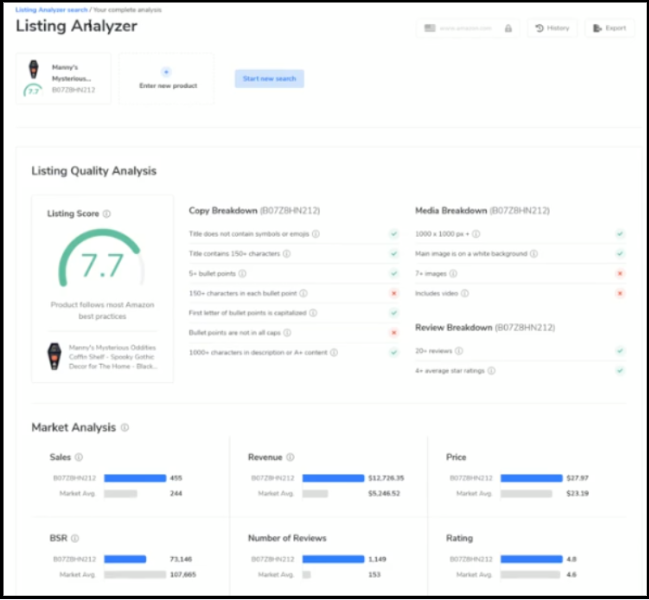The width and height of the screenshot is (649, 600).
Task: Click the sales value 455
Action: (176, 478)
